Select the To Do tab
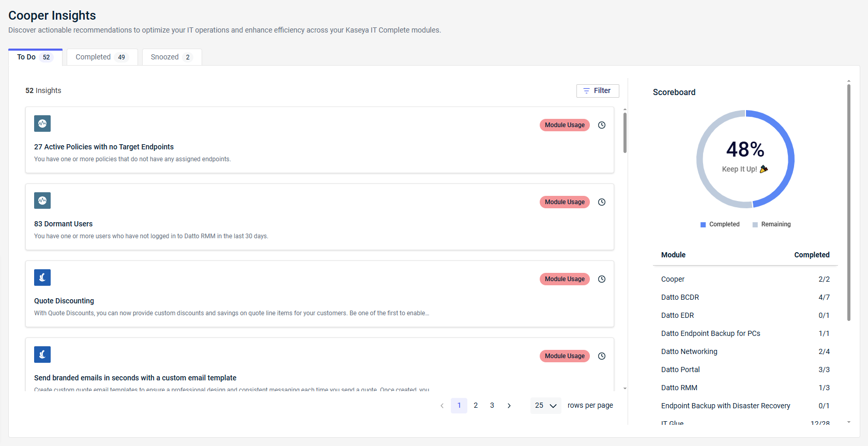Image resolution: width=868 pixels, height=446 pixels. click(x=35, y=57)
